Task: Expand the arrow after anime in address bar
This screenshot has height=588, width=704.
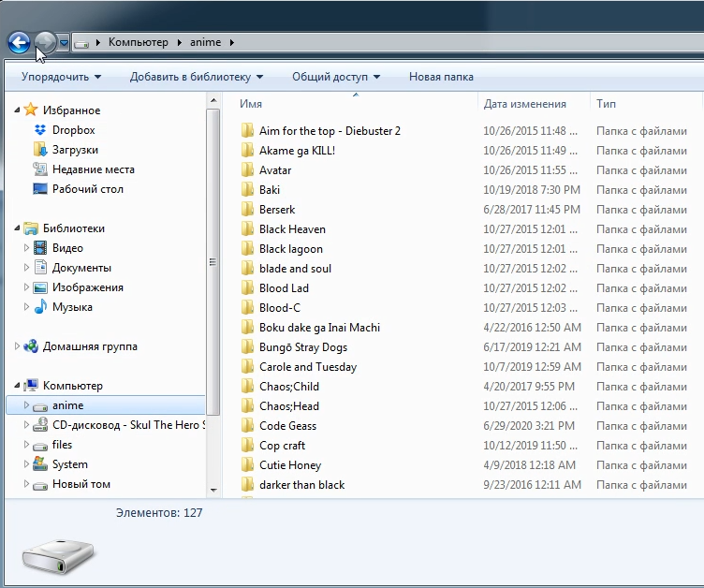Action: point(231,43)
